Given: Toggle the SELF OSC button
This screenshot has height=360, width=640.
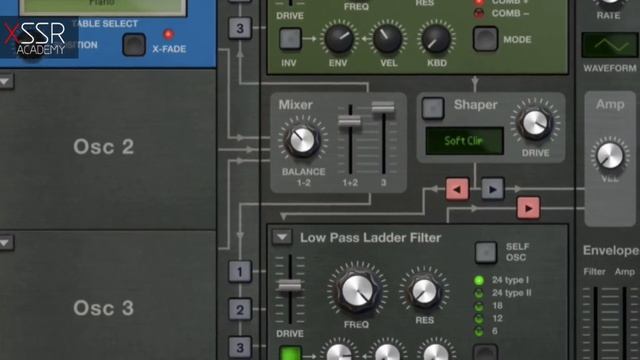Looking at the screenshot, I should 486,252.
